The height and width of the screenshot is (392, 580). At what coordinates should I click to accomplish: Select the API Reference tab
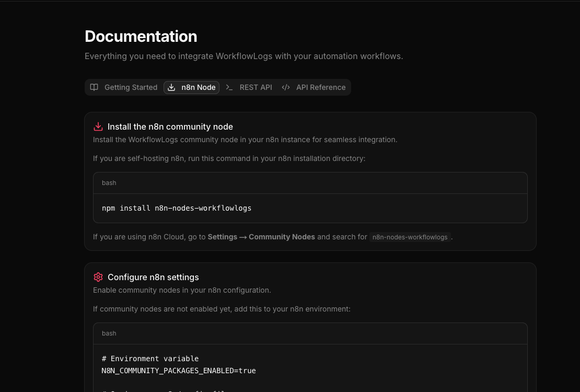321,87
